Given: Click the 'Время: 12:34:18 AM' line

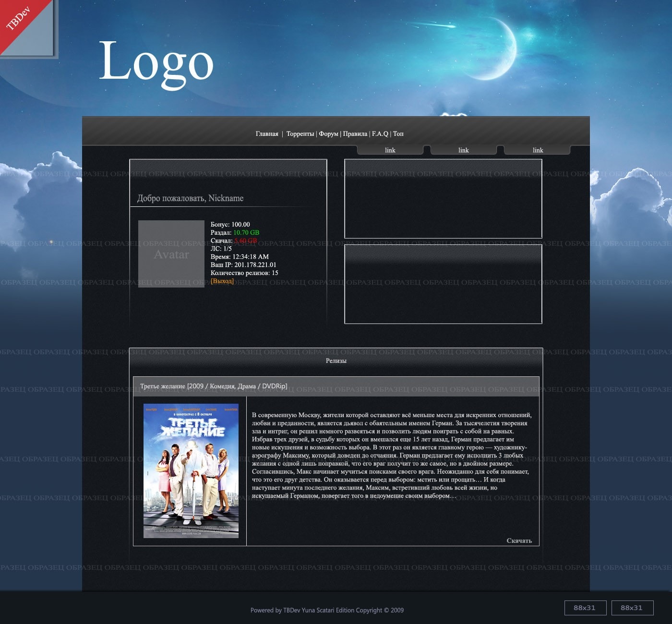Looking at the screenshot, I should (x=240, y=257).
